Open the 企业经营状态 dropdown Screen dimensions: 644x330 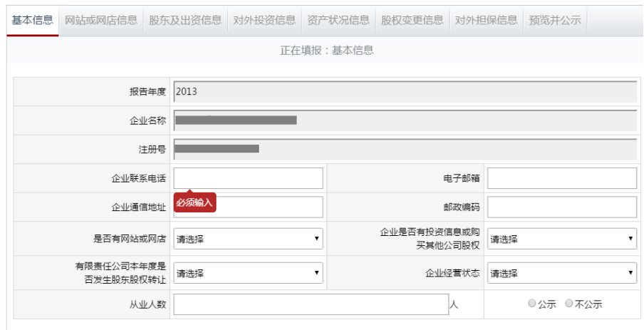point(561,273)
